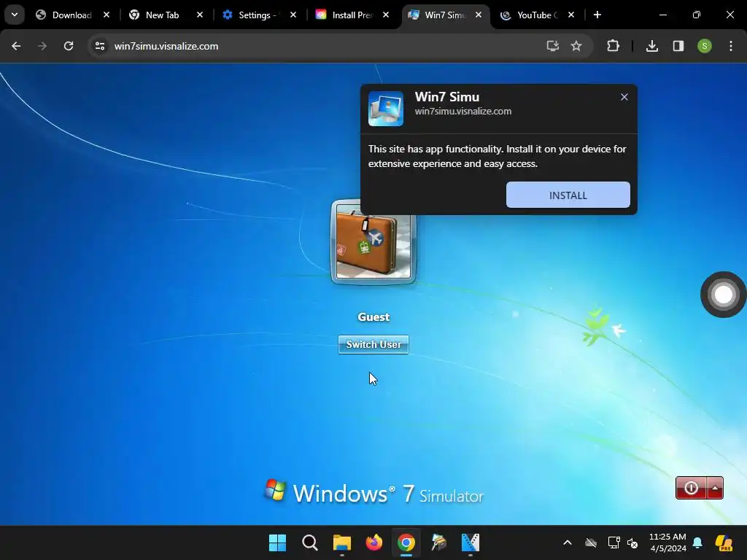747x560 pixels.
Task: Click the cloud sync tray icon
Action: [x=591, y=542]
